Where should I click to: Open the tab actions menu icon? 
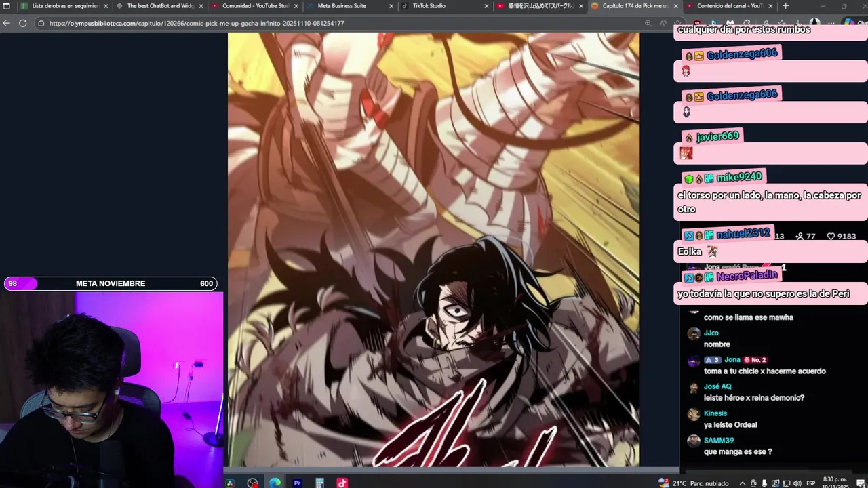click(x=7, y=6)
